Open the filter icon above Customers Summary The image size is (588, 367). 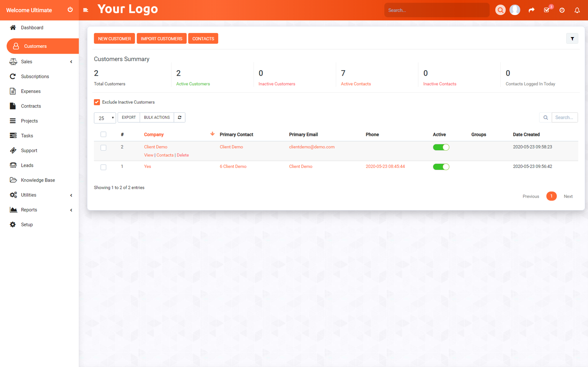pyautogui.click(x=572, y=38)
